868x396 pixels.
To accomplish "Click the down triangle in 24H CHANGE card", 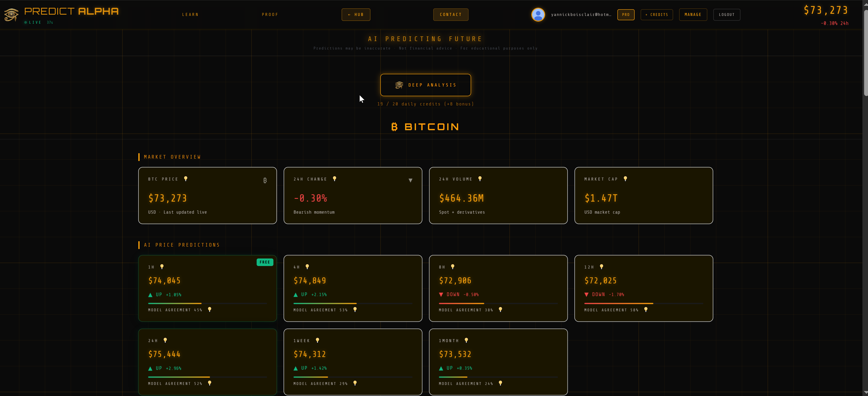I will (410, 180).
